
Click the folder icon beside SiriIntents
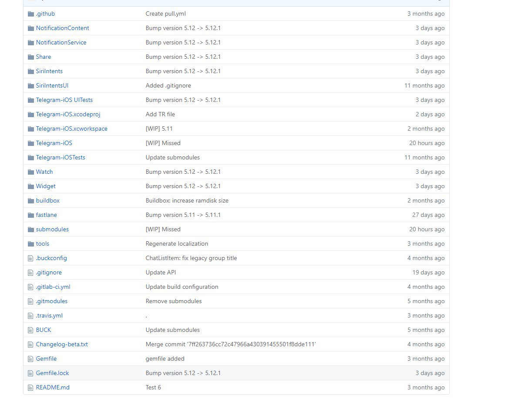pos(30,71)
